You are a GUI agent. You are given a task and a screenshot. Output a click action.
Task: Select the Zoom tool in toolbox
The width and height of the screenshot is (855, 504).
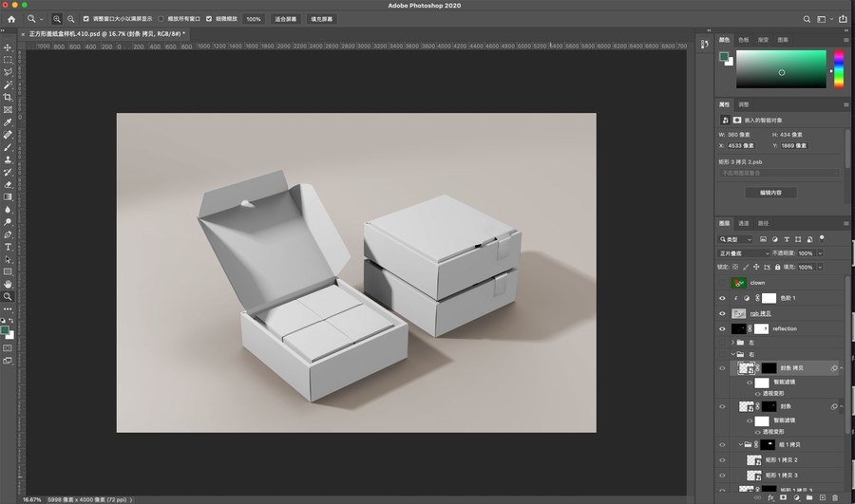pyautogui.click(x=8, y=296)
